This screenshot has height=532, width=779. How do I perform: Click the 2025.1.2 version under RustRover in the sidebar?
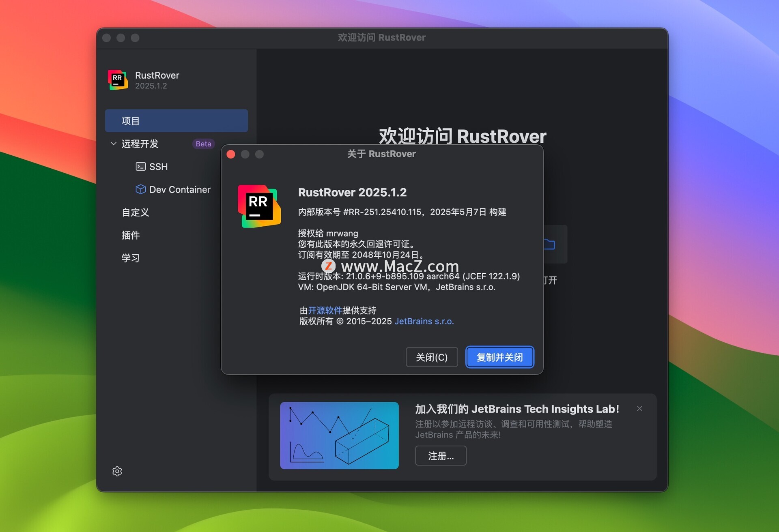(151, 86)
